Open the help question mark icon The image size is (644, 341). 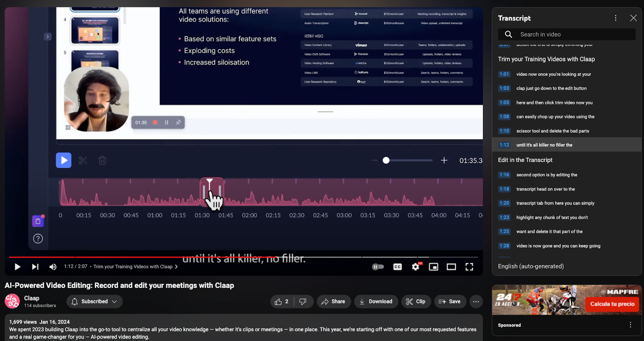[x=38, y=239]
